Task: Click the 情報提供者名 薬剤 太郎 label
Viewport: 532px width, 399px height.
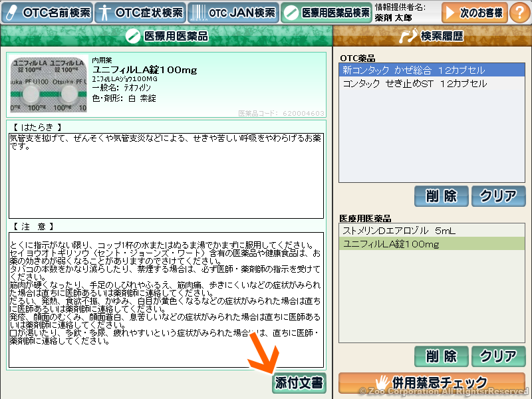Action: (400, 13)
